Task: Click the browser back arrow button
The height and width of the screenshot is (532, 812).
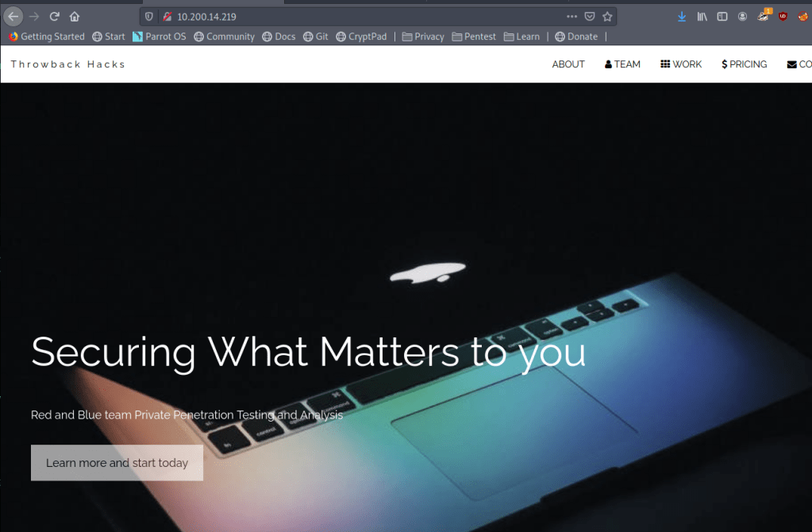Action: (13, 17)
